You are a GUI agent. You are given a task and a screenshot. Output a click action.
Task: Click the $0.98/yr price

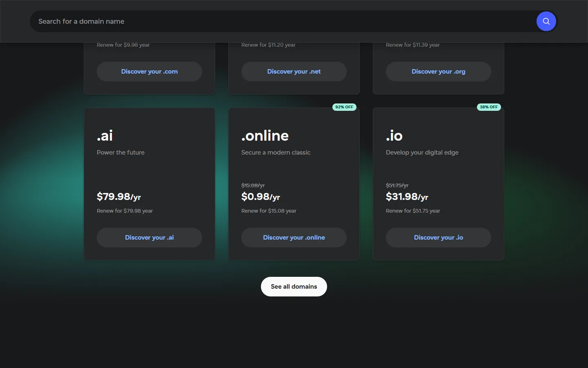pyautogui.click(x=261, y=197)
